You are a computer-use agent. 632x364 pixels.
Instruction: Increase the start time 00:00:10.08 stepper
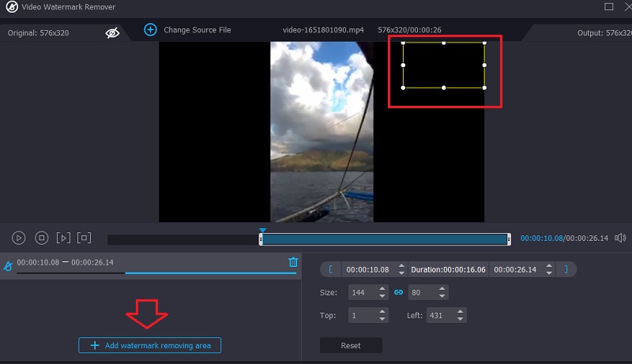(401, 265)
